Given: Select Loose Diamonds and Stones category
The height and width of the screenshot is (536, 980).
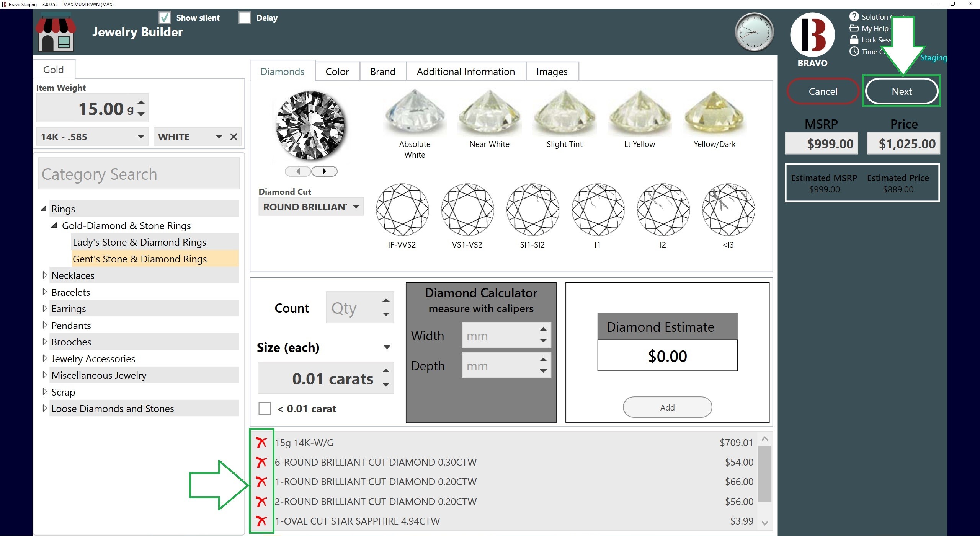Looking at the screenshot, I should point(144,409).
